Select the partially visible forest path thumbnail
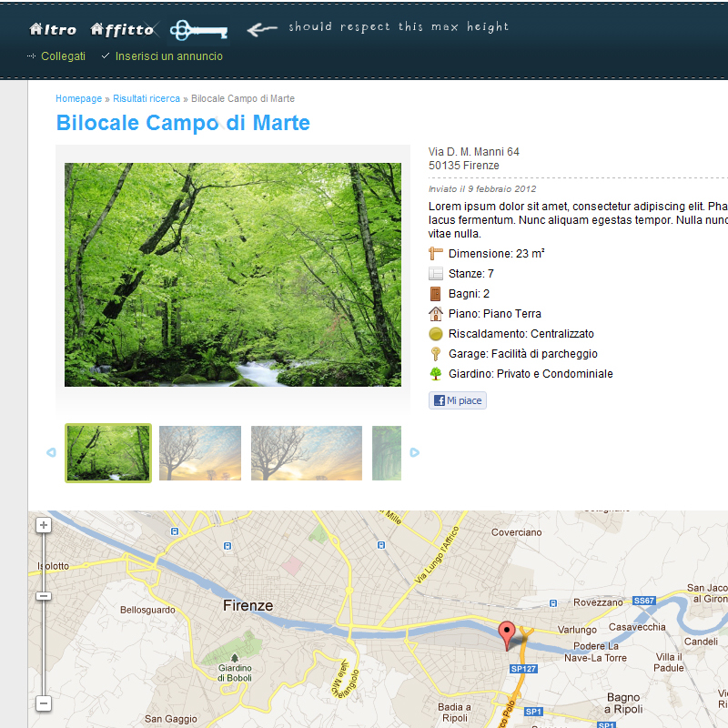The width and height of the screenshot is (728, 728). pos(386,452)
